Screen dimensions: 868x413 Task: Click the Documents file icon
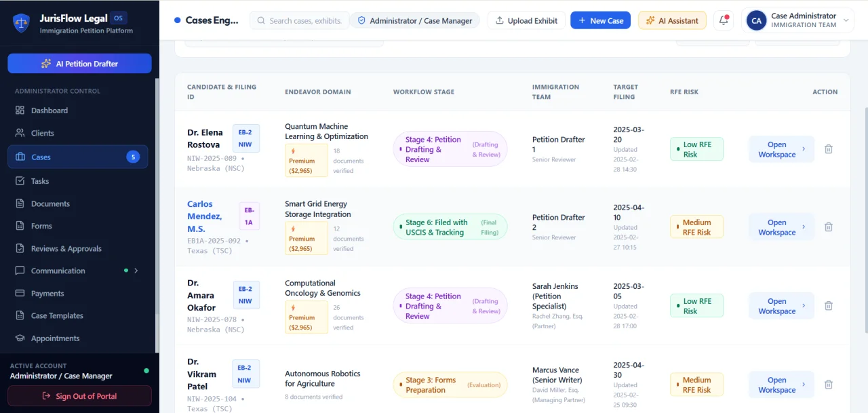coord(20,203)
